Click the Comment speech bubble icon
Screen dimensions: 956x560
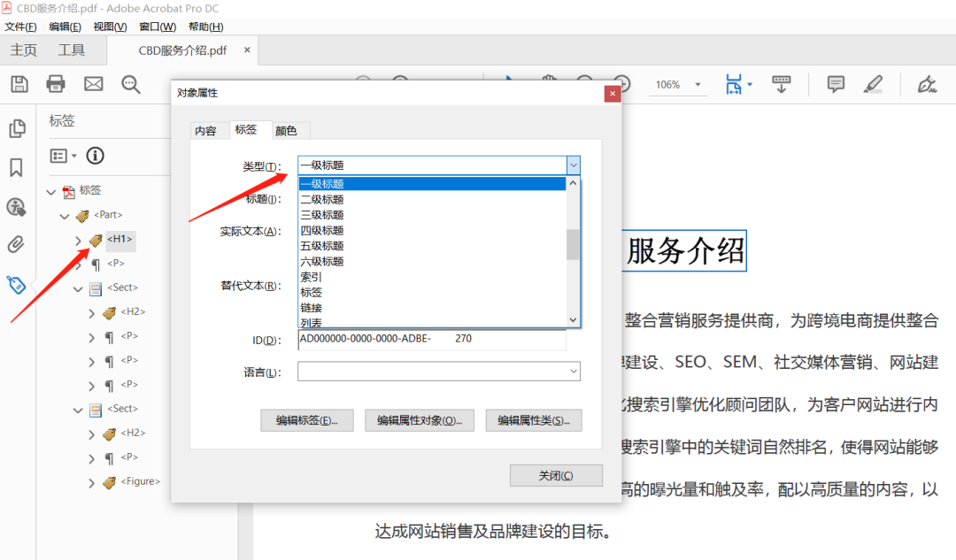pyautogui.click(x=834, y=83)
